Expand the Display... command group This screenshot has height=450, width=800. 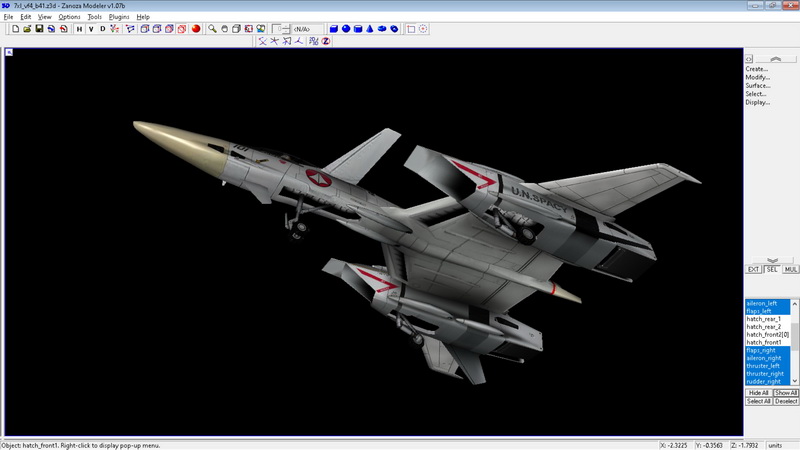tap(758, 103)
